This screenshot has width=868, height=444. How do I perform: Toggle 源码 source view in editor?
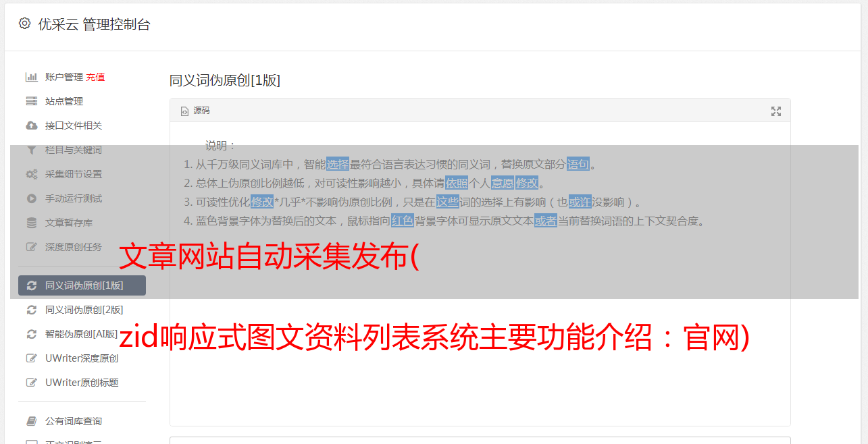[x=195, y=111]
